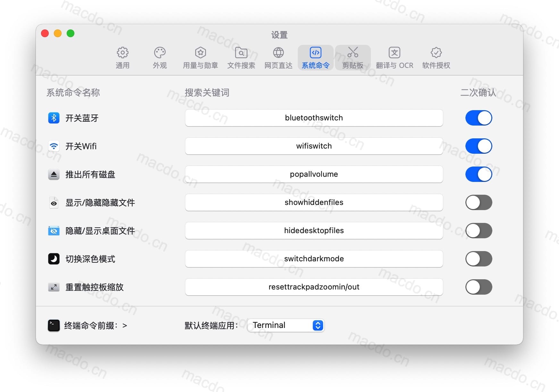Screen dimensions: 559x392
Task: Click the 隐藏/显示桌面文件 command name
Action: pos(100,231)
